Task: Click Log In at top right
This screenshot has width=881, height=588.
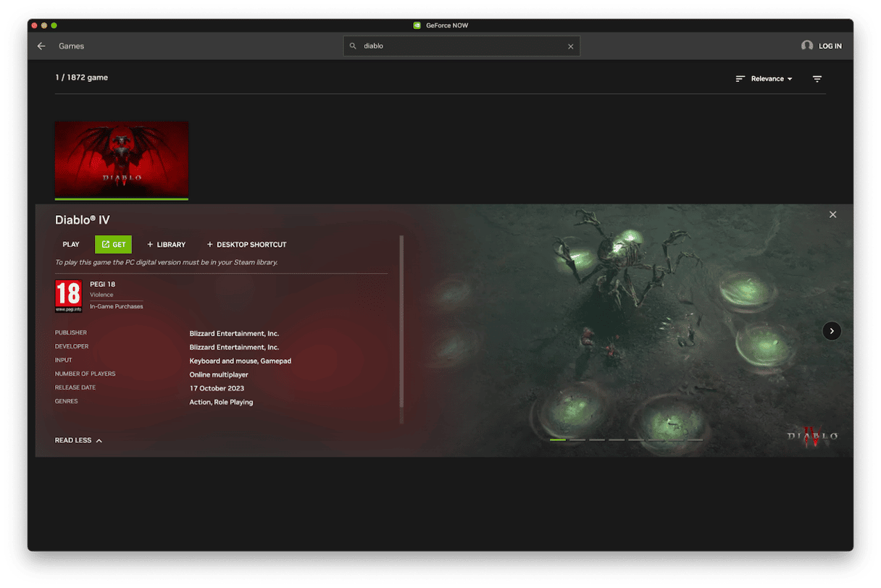Action: click(x=830, y=46)
